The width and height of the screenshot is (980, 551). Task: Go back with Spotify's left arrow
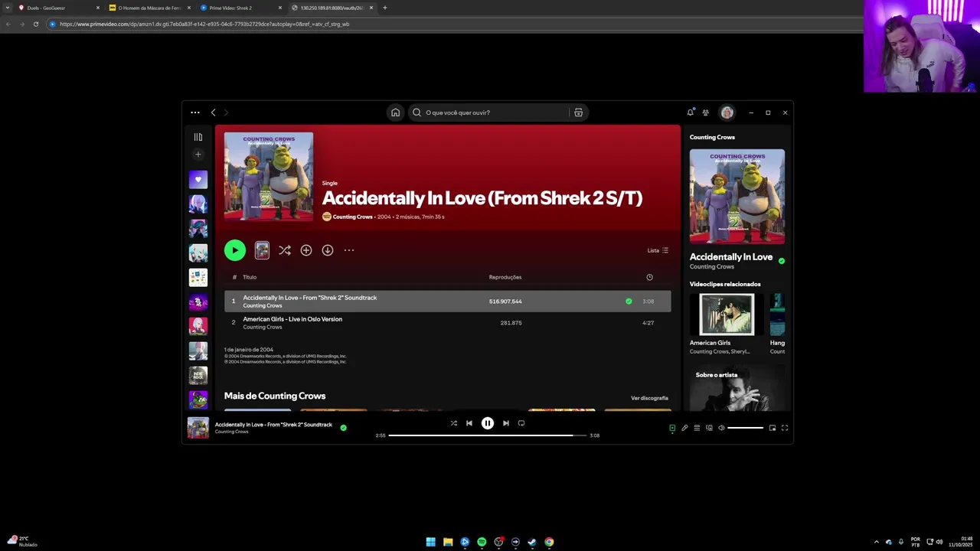213,112
